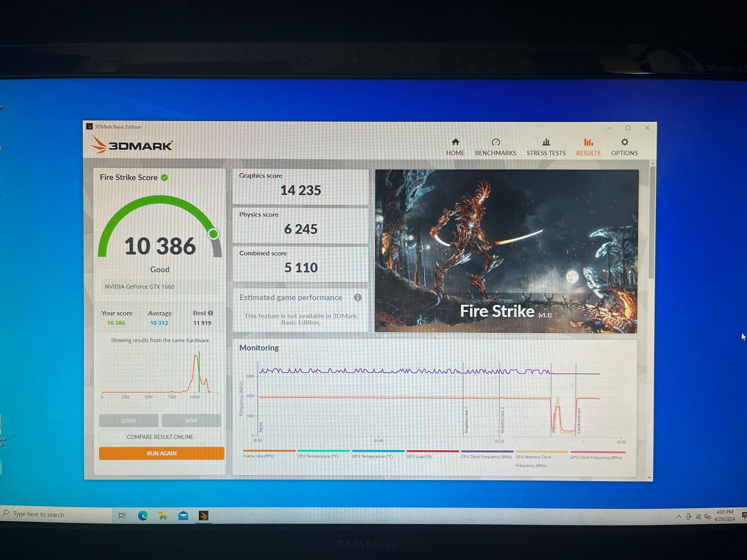
Task: Close the 3DMark Basic Edition window
Action: [x=647, y=128]
